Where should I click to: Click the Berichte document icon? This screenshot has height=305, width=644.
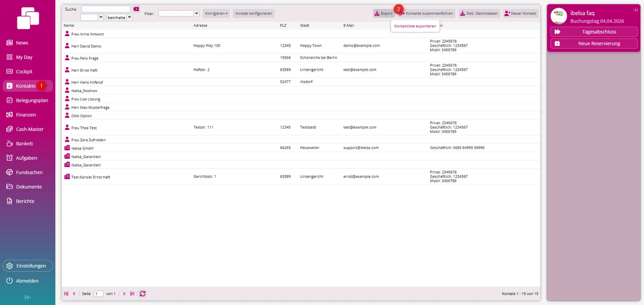pos(10,201)
